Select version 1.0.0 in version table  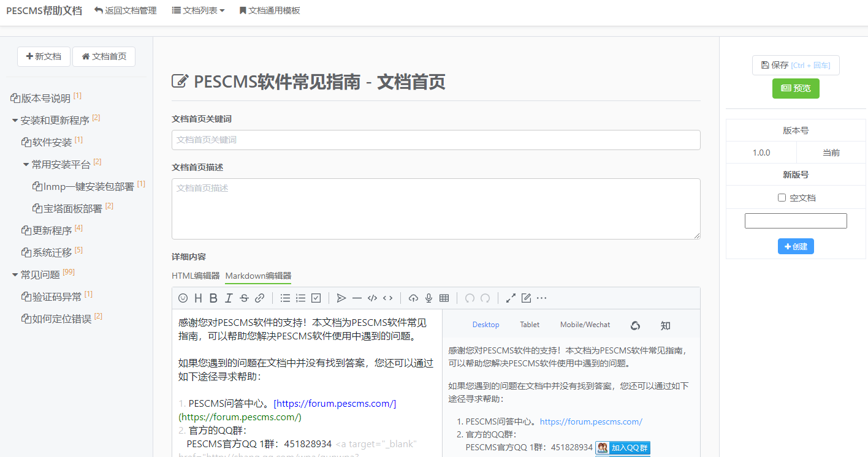coord(761,153)
